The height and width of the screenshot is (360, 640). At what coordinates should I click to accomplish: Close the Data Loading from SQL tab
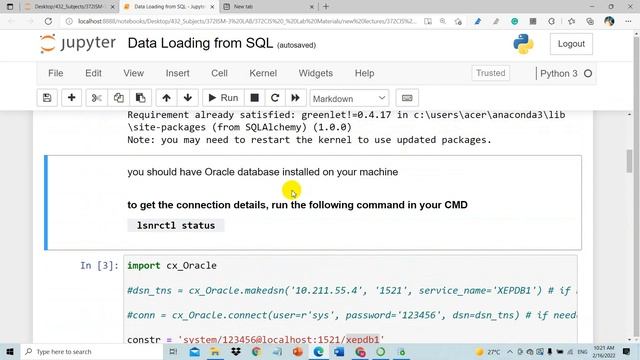tap(212, 7)
